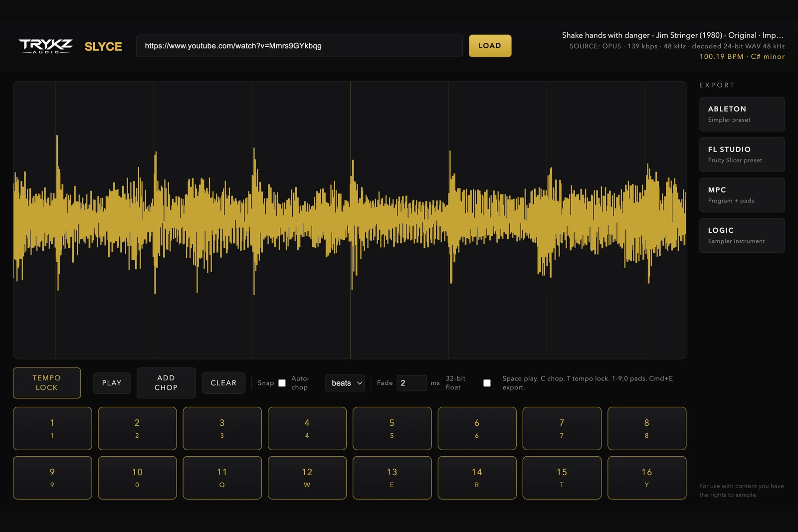Click the yellow waveform display
798x532 pixels.
tap(350, 220)
